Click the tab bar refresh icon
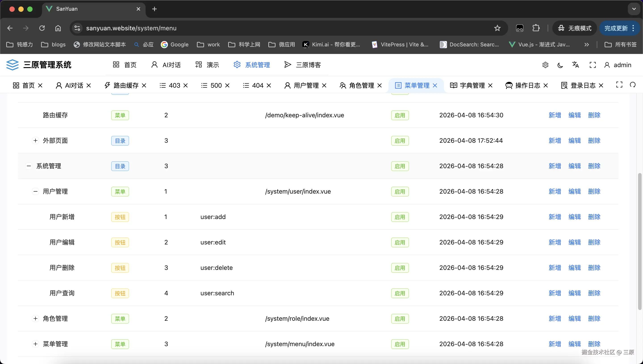 coord(633,85)
